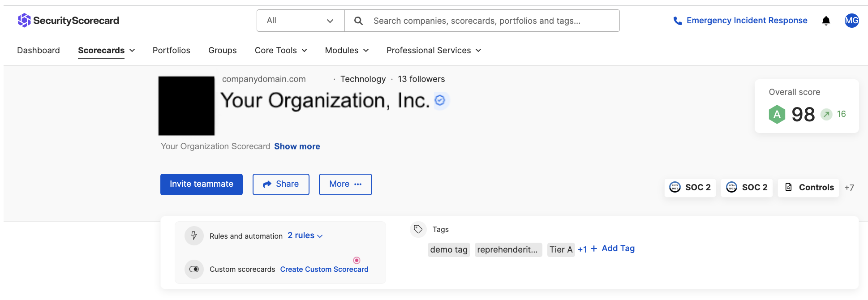Open Create Custom Scorecard link
This screenshot has height=300, width=868.
coord(324,269)
